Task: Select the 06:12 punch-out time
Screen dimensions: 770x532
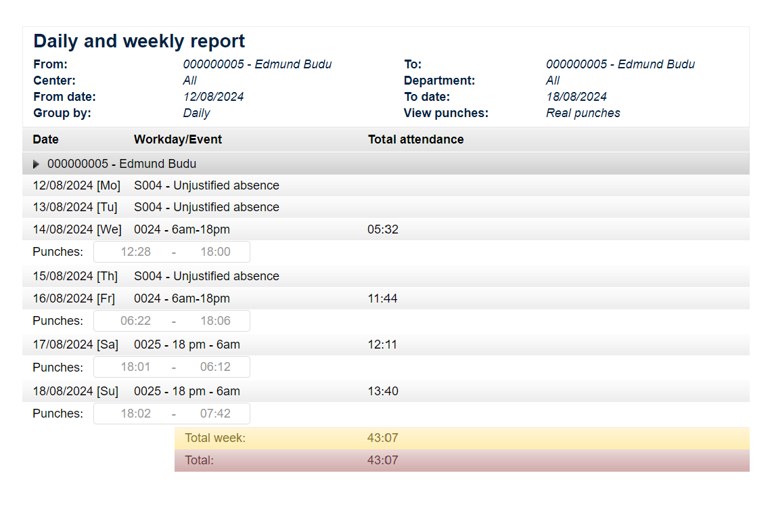Action: point(215,367)
